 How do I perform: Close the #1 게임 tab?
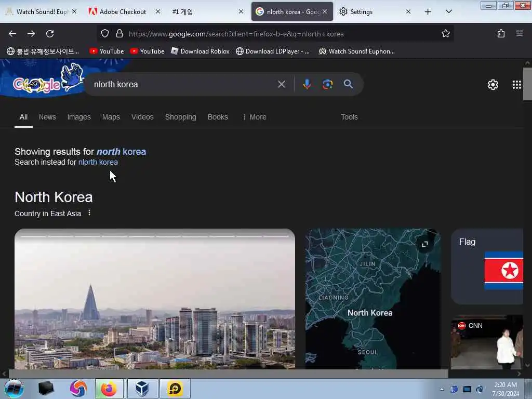pos(241,11)
